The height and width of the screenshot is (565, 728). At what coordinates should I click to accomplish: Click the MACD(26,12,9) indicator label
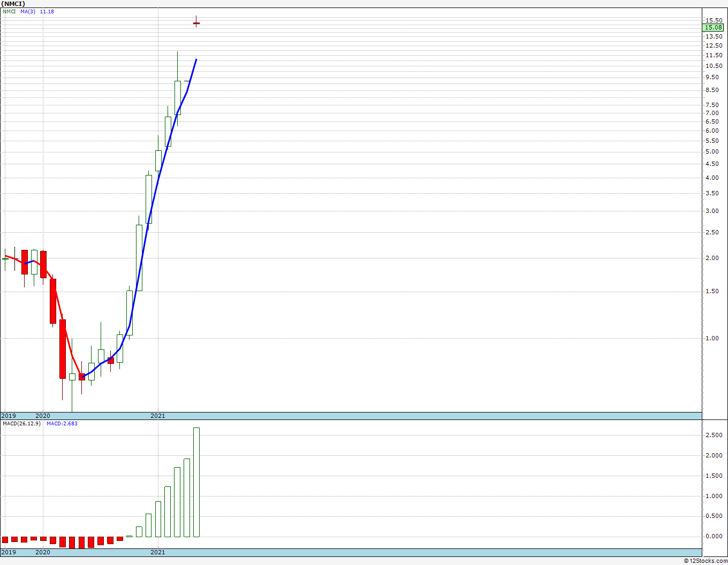tap(21, 423)
